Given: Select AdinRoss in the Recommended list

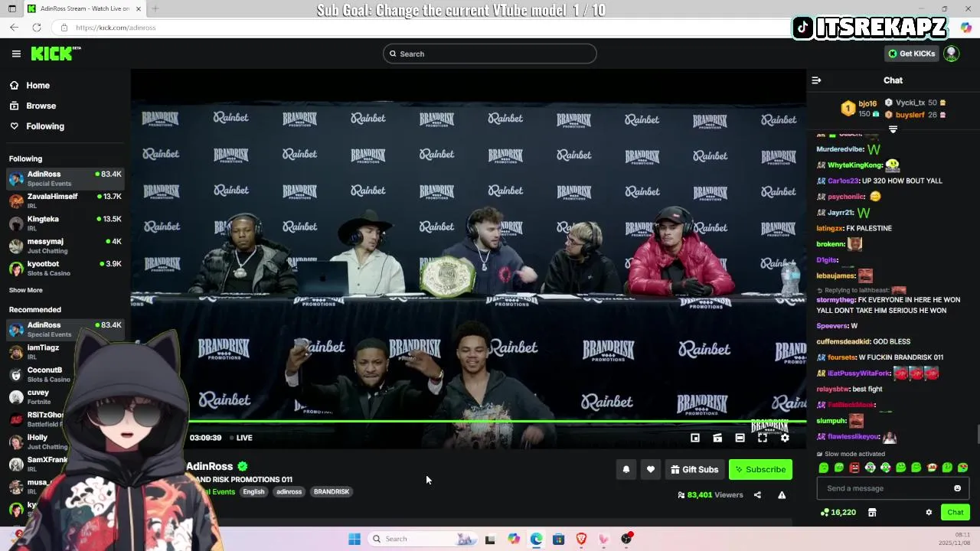Looking at the screenshot, I should 65,329.
